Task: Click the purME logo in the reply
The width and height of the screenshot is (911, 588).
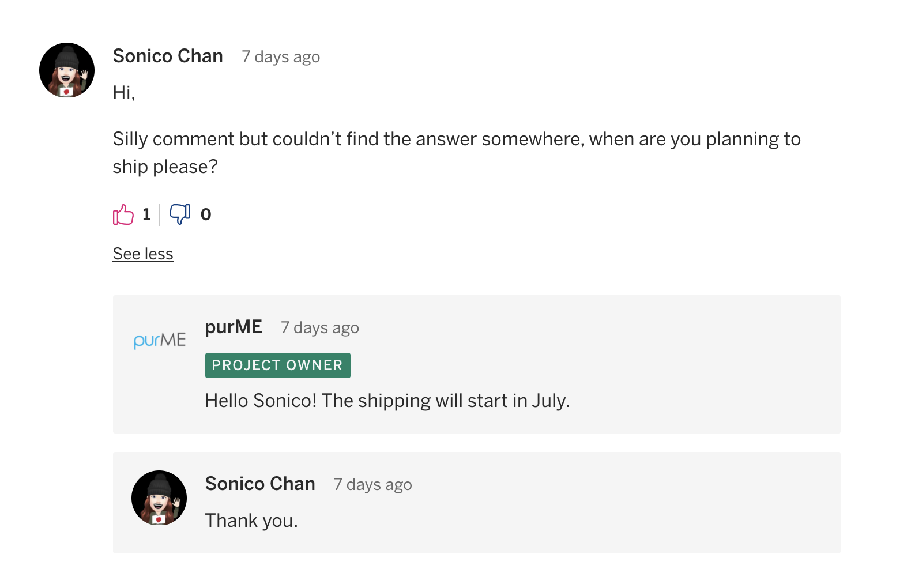Action: pos(160,340)
